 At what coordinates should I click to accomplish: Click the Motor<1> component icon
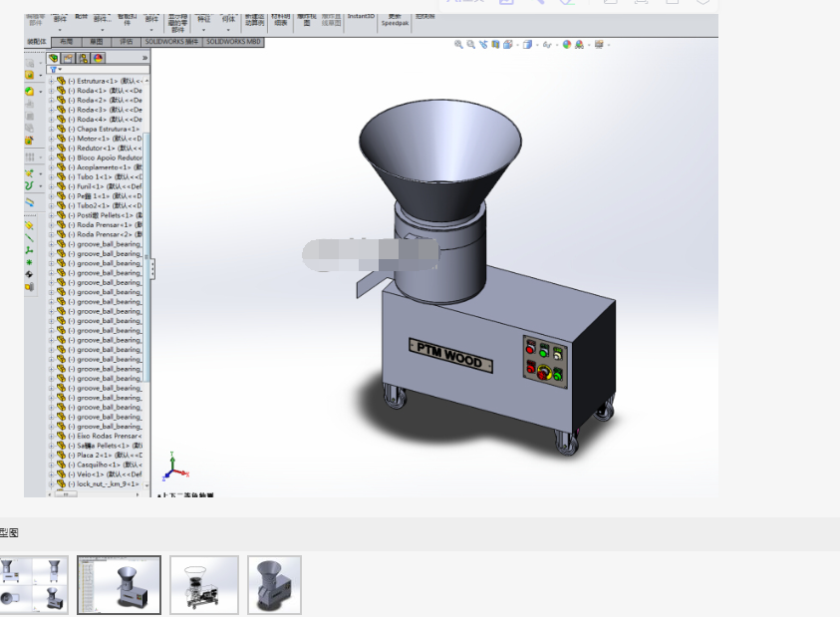pyautogui.click(x=62, y=139)
